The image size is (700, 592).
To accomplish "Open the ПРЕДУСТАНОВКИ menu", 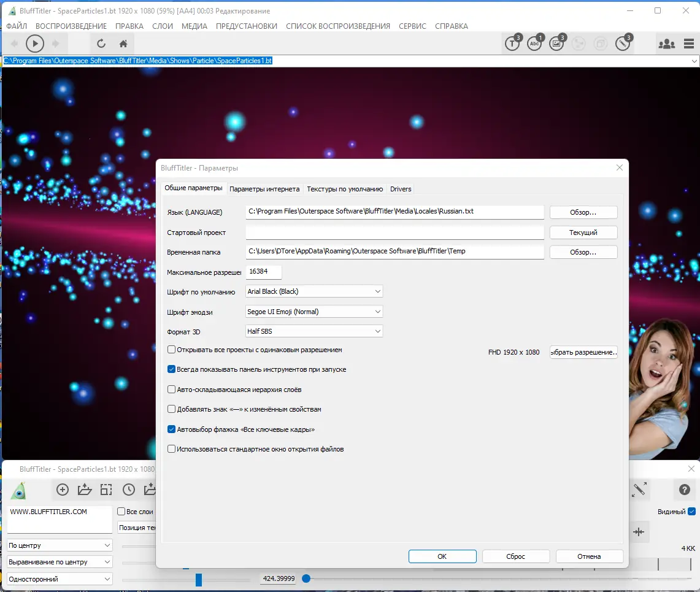I will [247, 26].
